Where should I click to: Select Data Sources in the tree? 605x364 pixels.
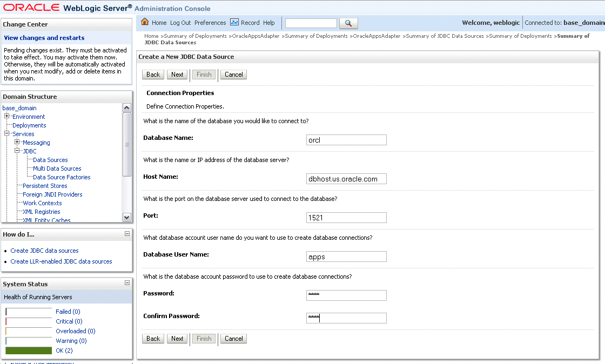pyautogui.click(x=50, y=160)
